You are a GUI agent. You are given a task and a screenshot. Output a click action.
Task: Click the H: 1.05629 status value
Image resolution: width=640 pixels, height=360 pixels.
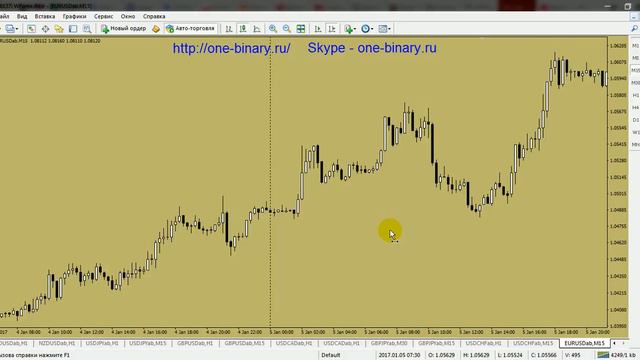click(x=476, y=355)
